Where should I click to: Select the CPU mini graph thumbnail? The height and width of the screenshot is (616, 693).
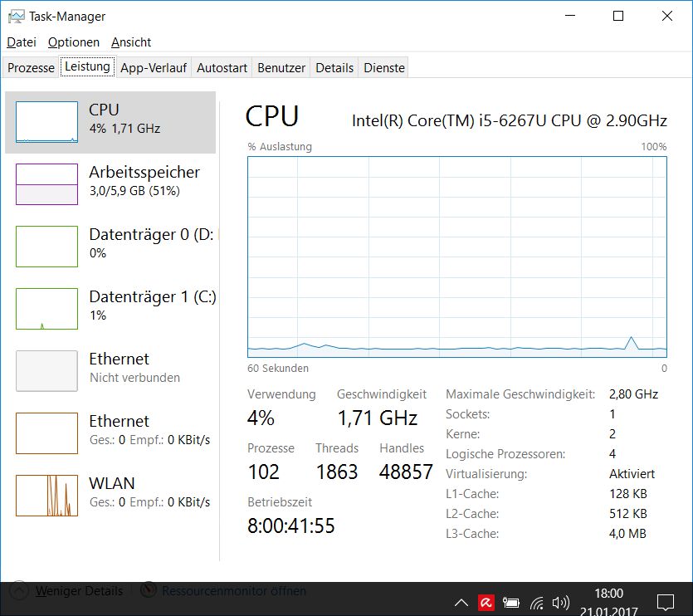pos(46,122)
